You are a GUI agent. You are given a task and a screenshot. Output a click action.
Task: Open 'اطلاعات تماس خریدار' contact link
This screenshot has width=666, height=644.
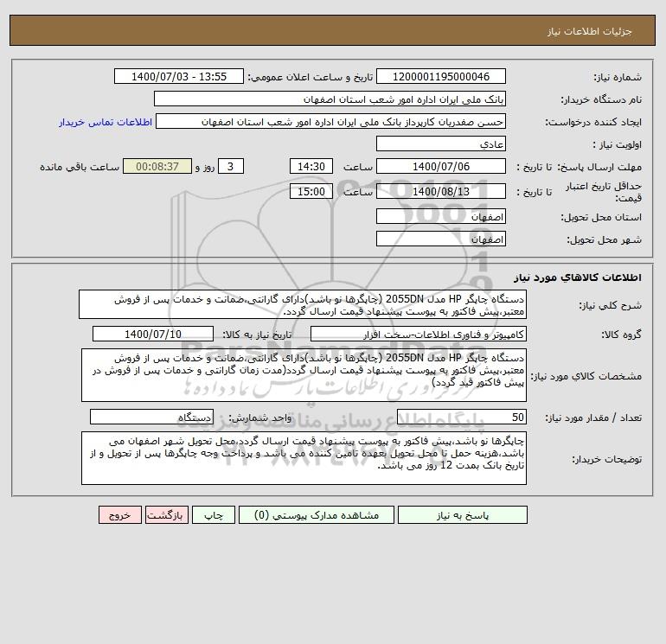[x=106, y=122]
